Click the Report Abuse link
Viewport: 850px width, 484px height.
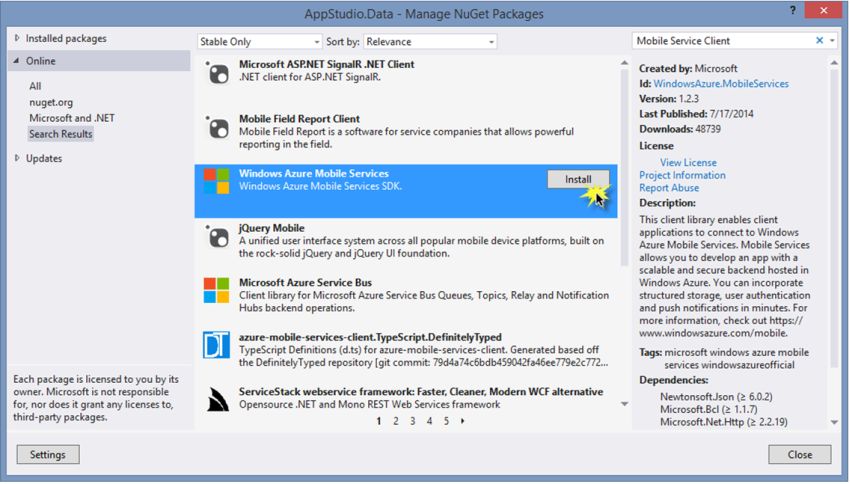pos(669,188)
